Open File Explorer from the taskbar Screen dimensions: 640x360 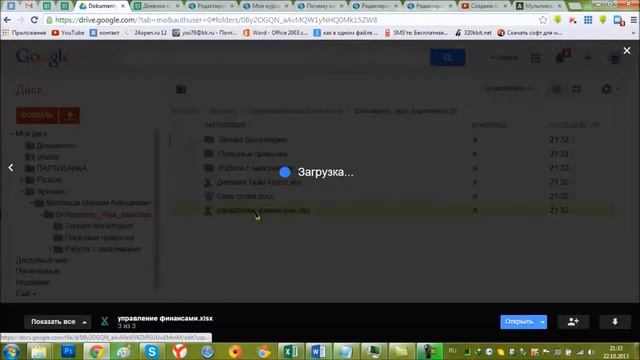39,351
